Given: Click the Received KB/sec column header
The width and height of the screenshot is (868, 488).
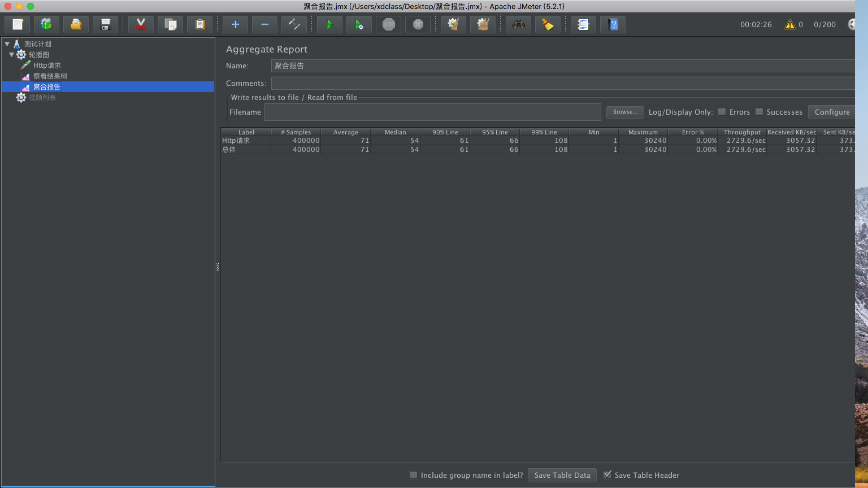Looking at the screenshot, I should coord(792,132).
